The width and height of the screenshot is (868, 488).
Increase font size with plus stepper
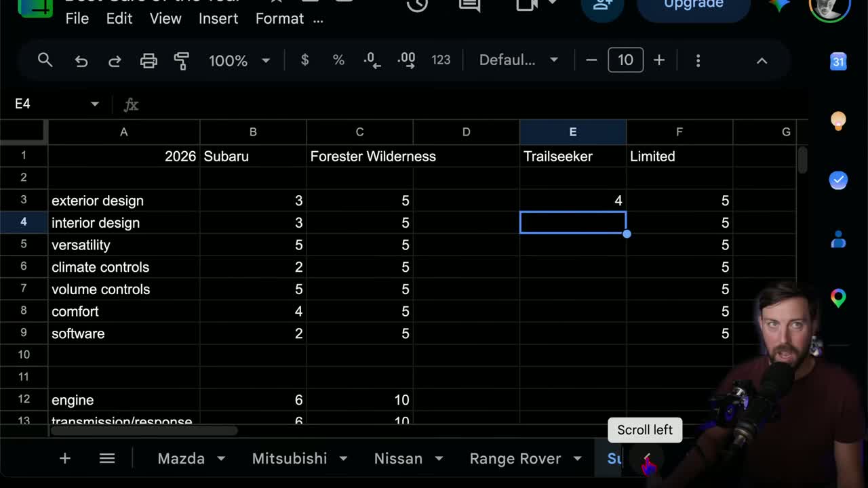coord(659,60)
